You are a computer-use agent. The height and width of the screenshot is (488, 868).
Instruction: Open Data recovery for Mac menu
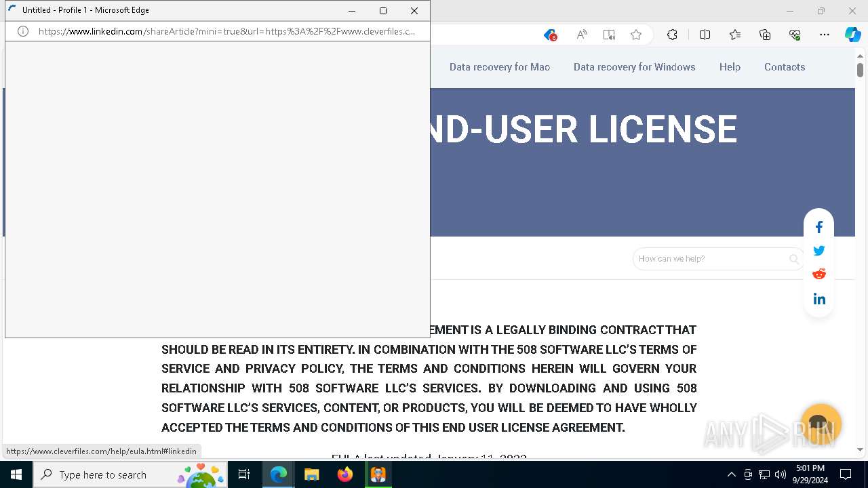coord(500,67)
